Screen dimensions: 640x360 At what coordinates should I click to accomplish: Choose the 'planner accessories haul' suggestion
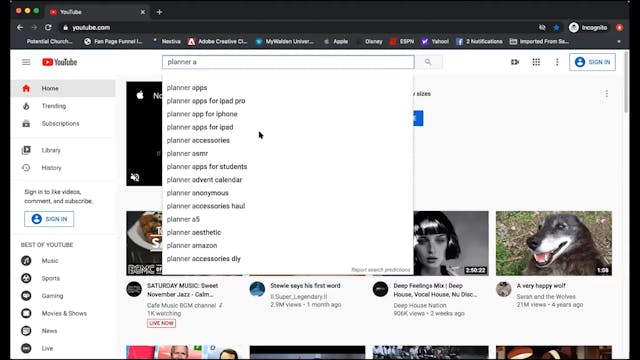pyautogui.click(x=206, y=206)
